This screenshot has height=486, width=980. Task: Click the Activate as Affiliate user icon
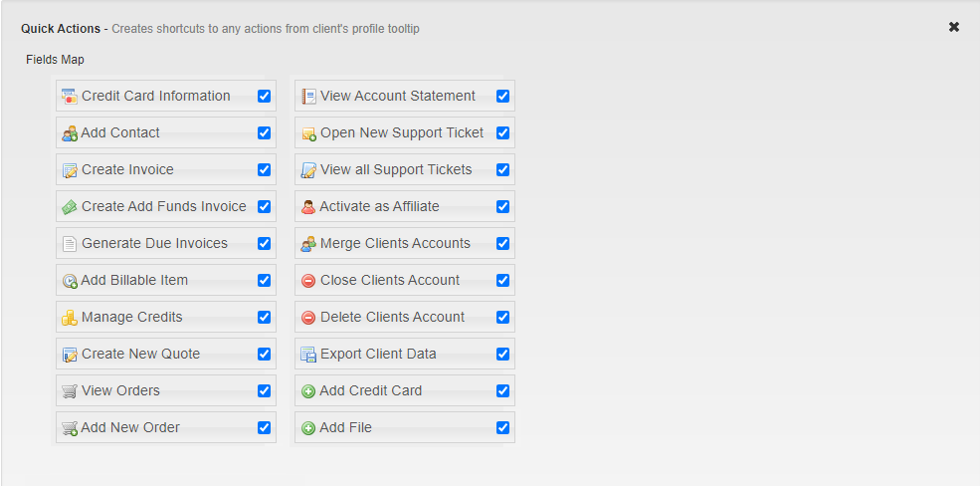pyautogui.click(x=308, y=207)
